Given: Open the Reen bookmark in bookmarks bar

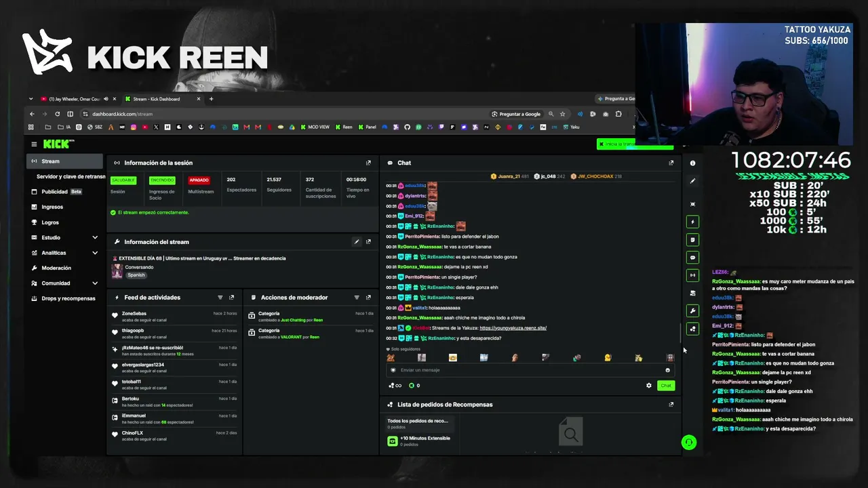Looking at the screenshot, I should pos(344,127).
